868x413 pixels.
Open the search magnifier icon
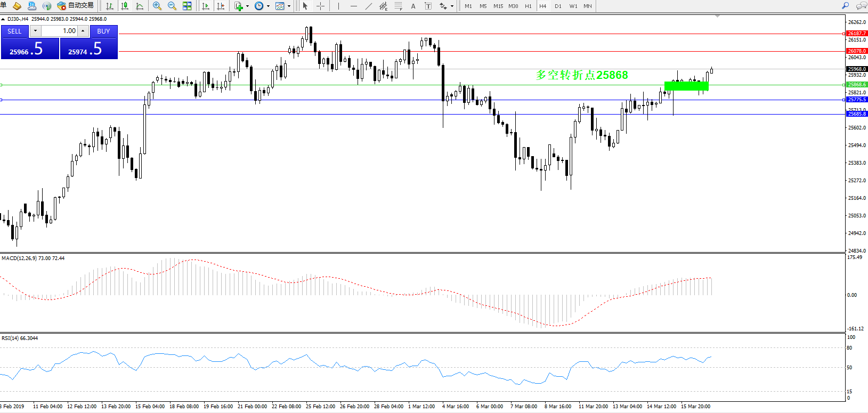[845, 6]
